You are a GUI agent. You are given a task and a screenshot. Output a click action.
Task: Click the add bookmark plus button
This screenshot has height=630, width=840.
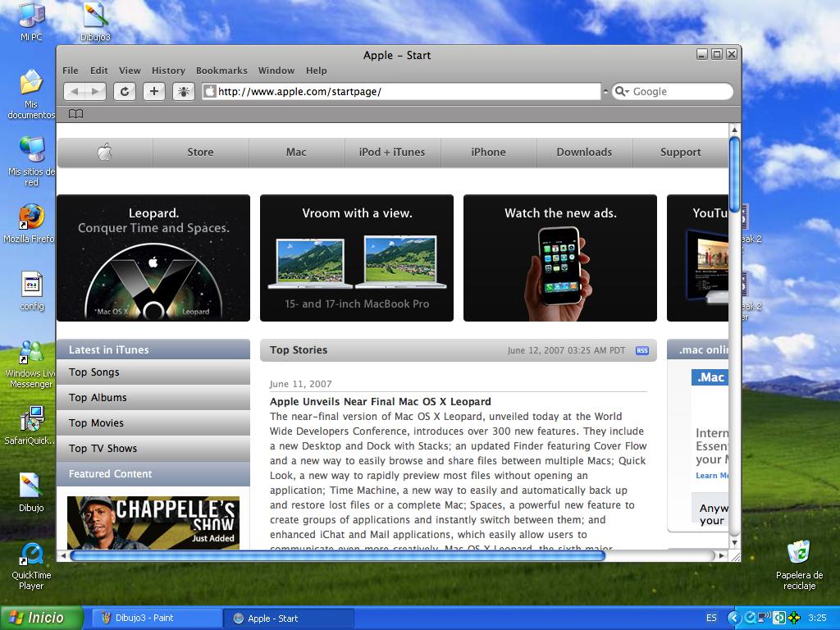[x=154, y=92]
